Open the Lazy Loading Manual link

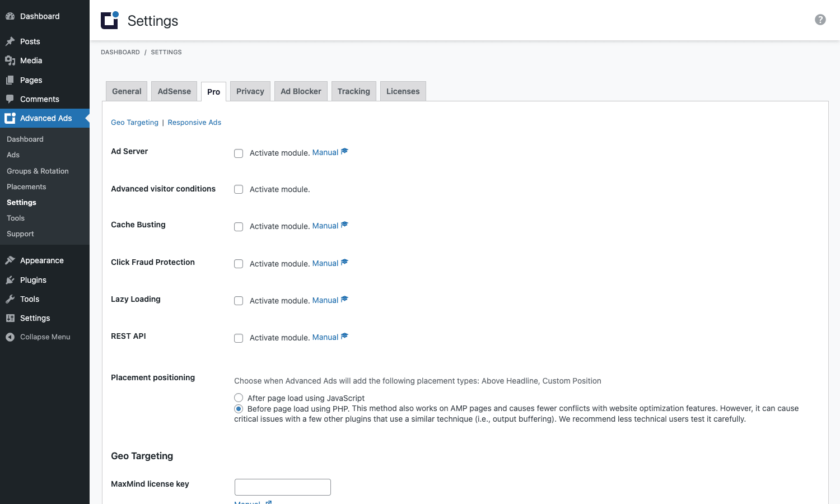pyautogui.click(x=325, y=300)
